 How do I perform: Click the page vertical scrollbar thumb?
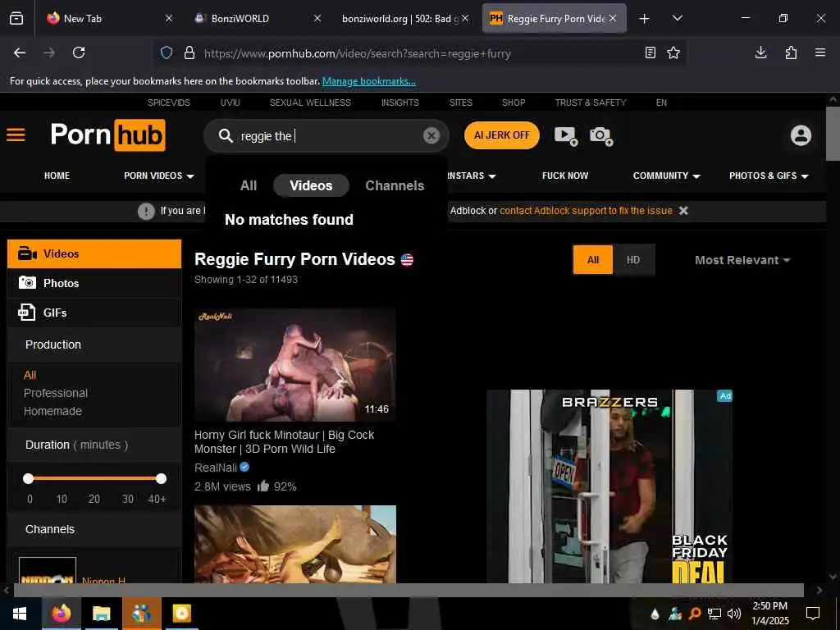click(833, 133)
